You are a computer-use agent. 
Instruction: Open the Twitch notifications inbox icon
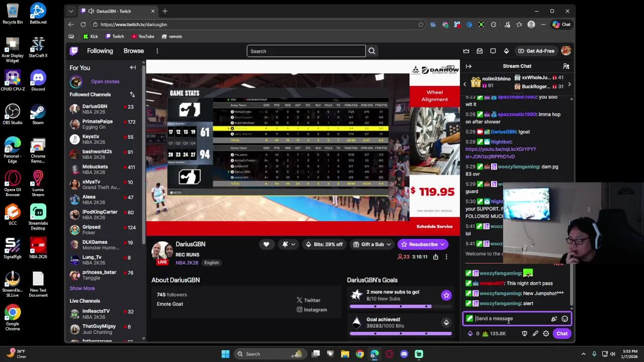click(479, 51)
